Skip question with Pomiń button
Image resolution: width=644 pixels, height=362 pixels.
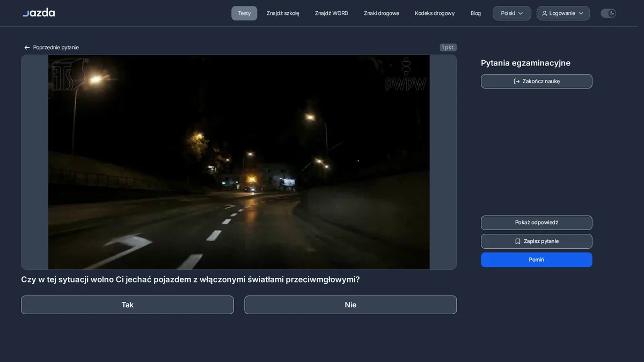(x=537, y=260)
